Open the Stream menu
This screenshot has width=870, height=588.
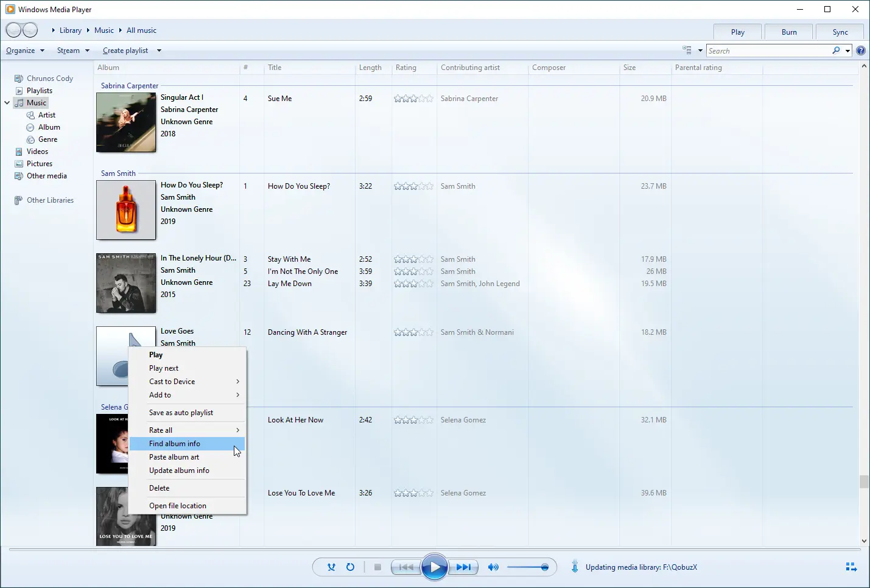(x=68, y=50)
